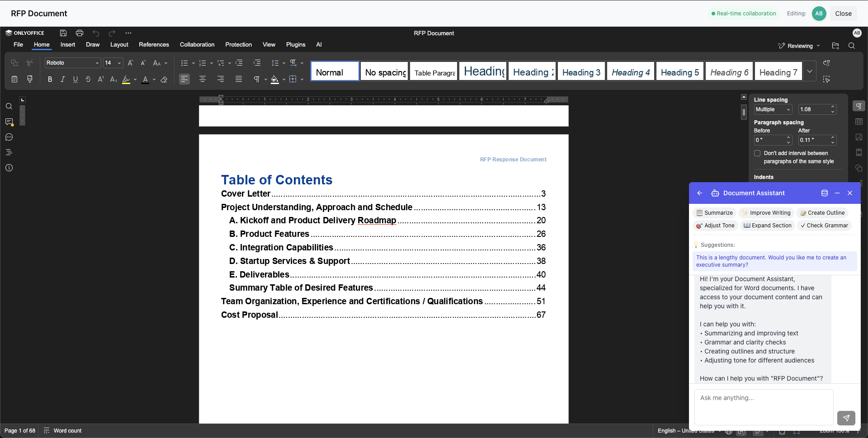Viewport: 868px width, 438px height.
Task: Expand numbered list style arrow
Action: pyautogui.click(x=211, y=63)
